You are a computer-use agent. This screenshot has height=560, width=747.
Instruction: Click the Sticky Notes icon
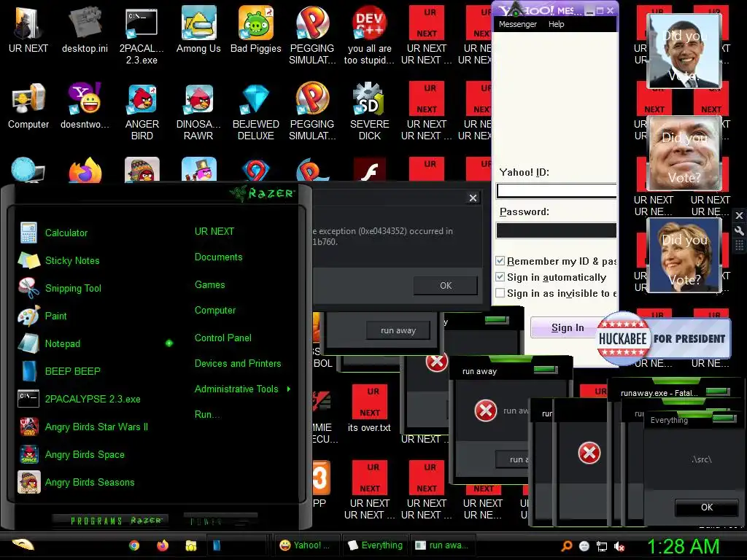click(28, 260)
